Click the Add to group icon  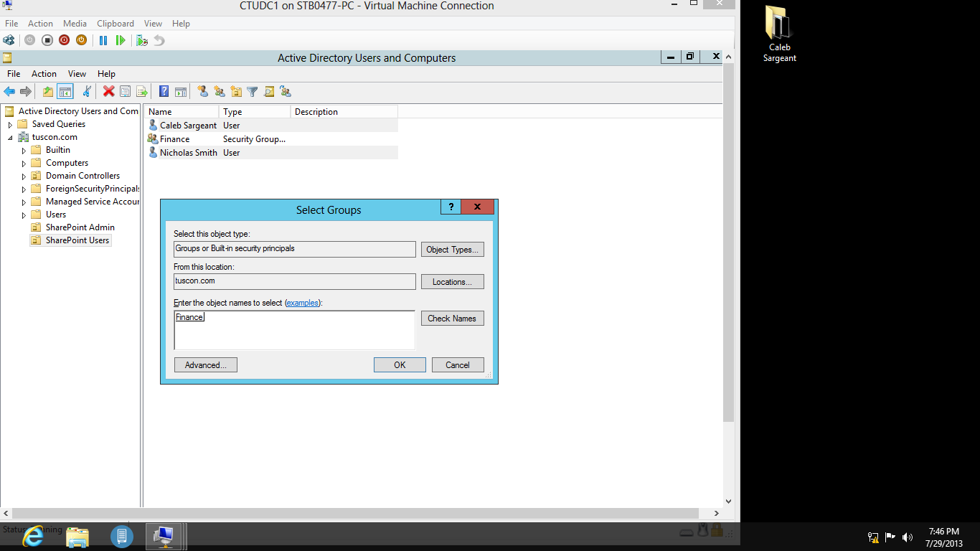coord(286,91)
